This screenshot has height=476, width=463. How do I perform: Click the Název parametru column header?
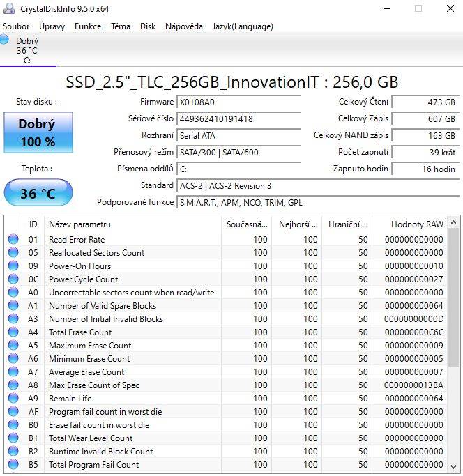point(132,224)
